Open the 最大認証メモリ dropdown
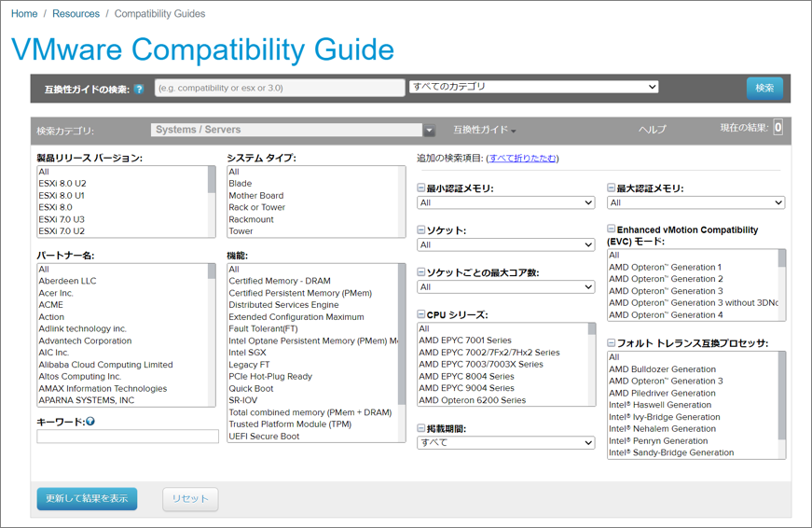 (696, 202)
